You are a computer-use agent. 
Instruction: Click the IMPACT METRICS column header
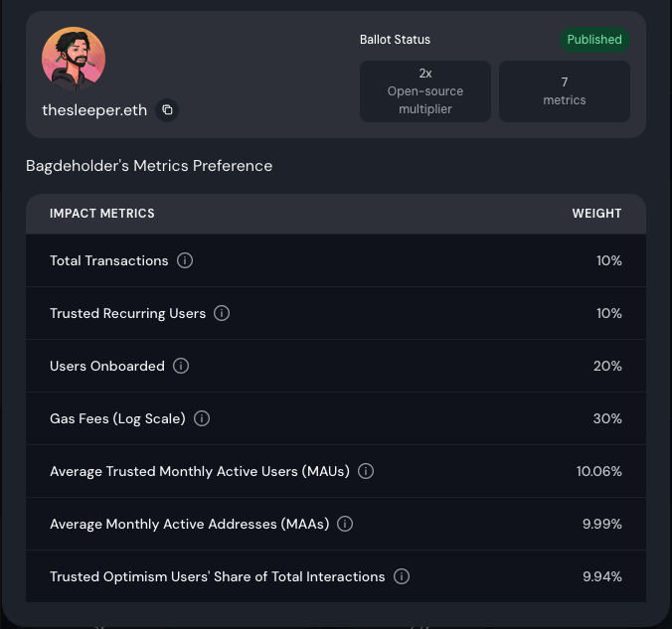coord(102,214)
